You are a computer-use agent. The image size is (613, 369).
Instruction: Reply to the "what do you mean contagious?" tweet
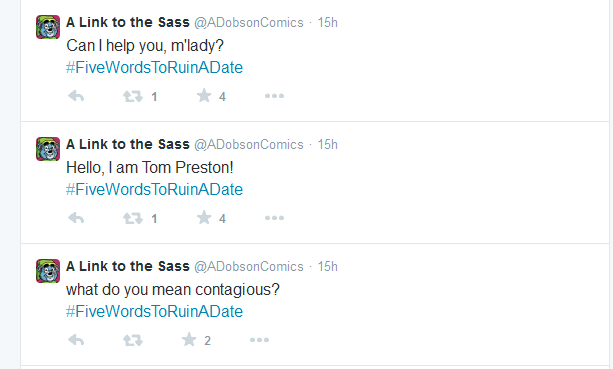(76, 340)
